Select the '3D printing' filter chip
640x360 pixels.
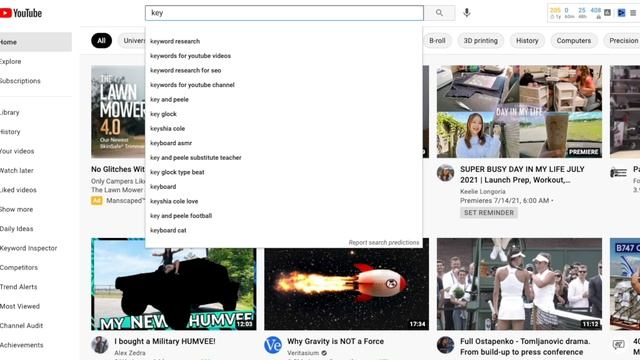coord(480,40)
